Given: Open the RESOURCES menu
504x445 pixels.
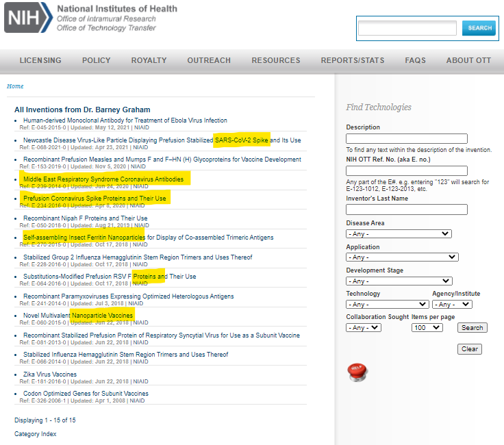Looking at the screenshot, I should pyautogui.click(x=276, y=60).
